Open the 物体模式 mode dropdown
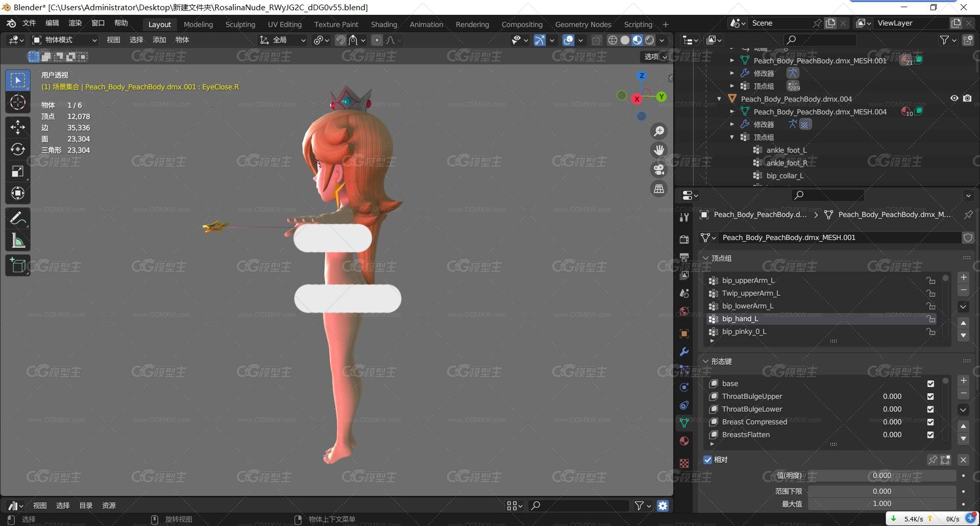 click(x=64, y=40)
